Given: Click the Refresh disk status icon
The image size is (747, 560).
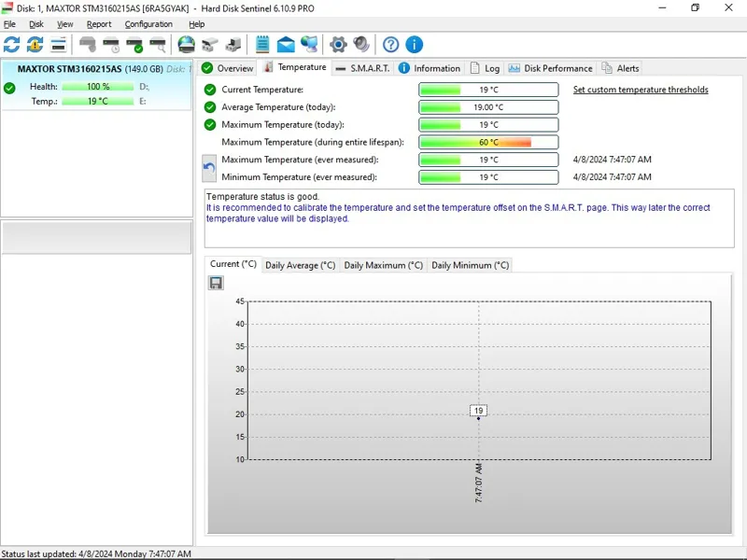Looking at the screenshot, I should 11,45.
